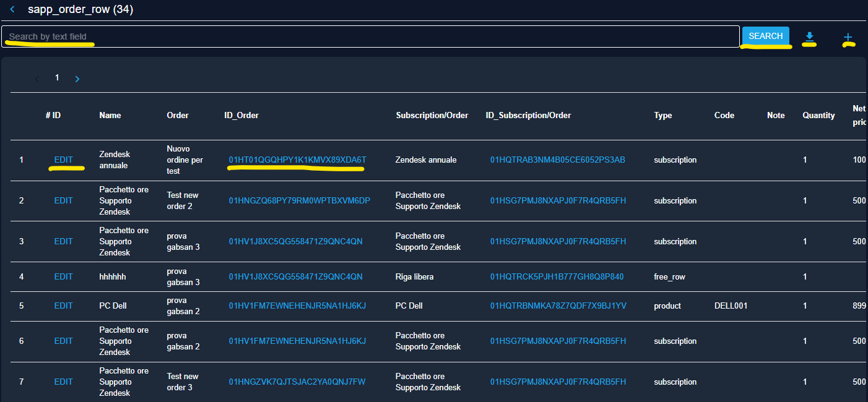
Task: Open order link 01HT01QGQHPY1K1KMVX89XDA6T
Action: point(297,160)
